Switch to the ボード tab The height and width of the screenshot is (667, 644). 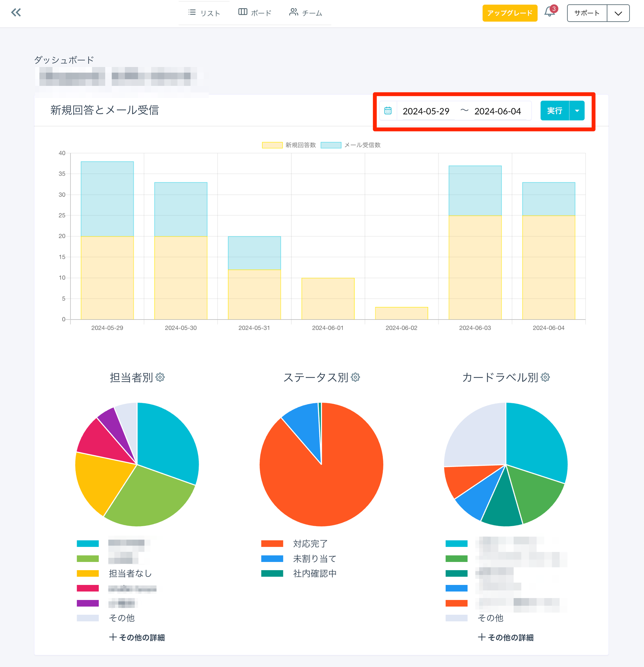[x=255, y=13]
